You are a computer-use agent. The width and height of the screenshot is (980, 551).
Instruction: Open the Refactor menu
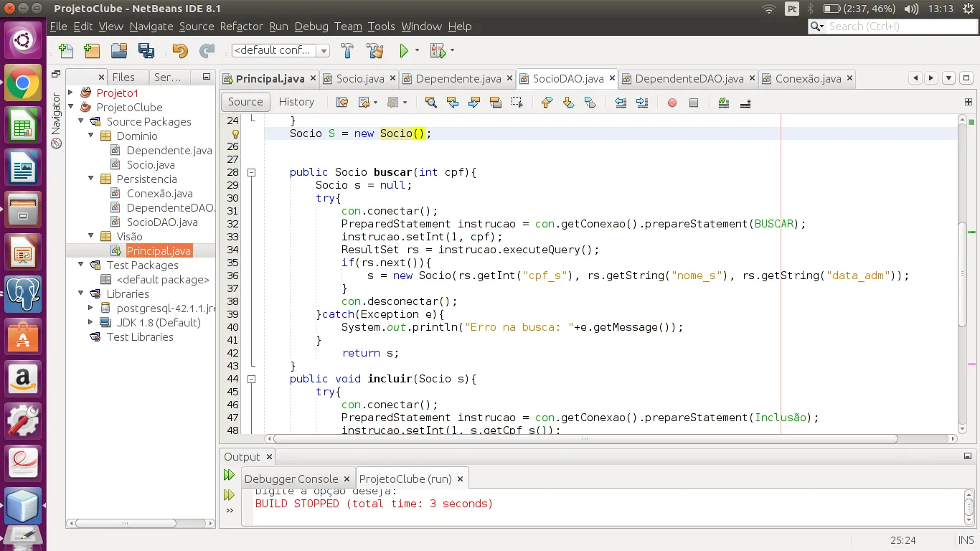[x=241, y=27]
